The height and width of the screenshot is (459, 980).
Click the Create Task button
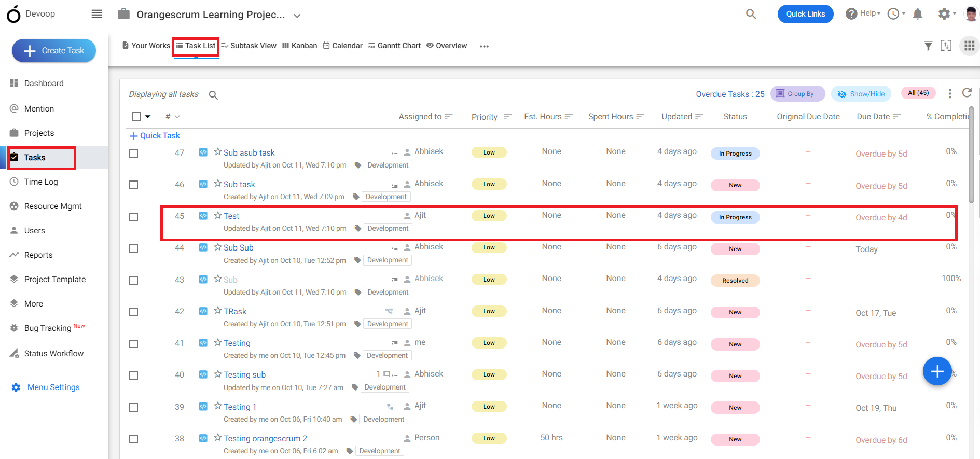pyautogui.click(x=54, y=51)
